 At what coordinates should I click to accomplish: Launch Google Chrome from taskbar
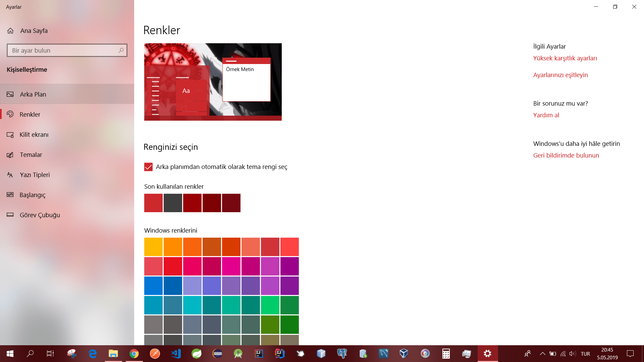[134, 354]
